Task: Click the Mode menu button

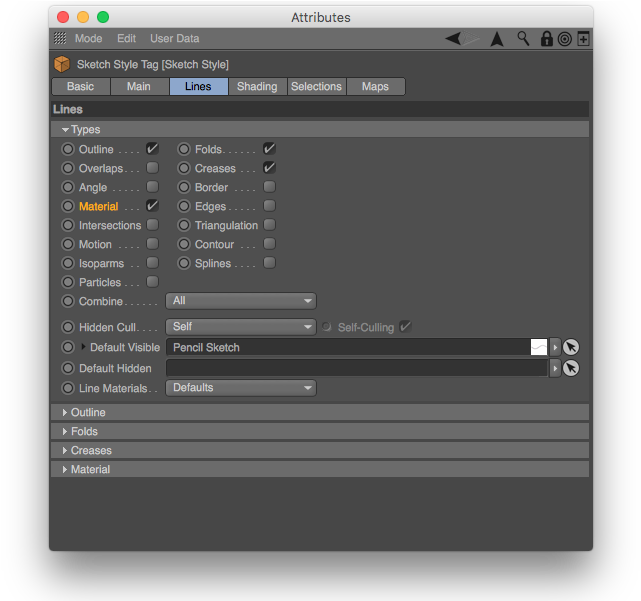Action: point(88,39)
